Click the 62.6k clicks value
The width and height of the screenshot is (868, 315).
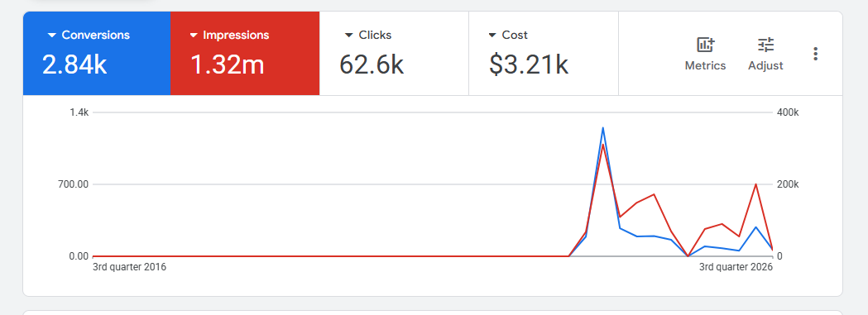click(x=372, y=64)
